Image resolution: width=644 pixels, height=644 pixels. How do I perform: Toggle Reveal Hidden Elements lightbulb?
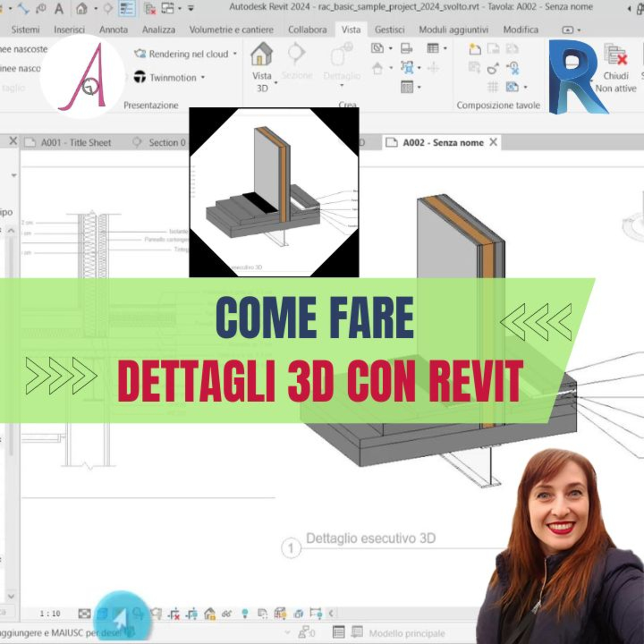[245, 613]
